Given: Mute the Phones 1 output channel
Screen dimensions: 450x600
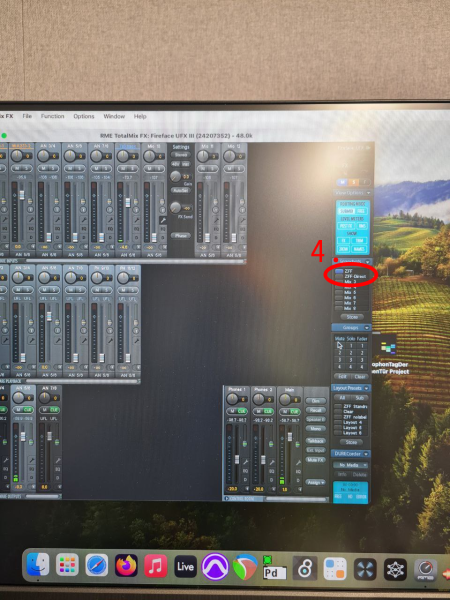Looking at the screenshot, I should click(232, 411).
